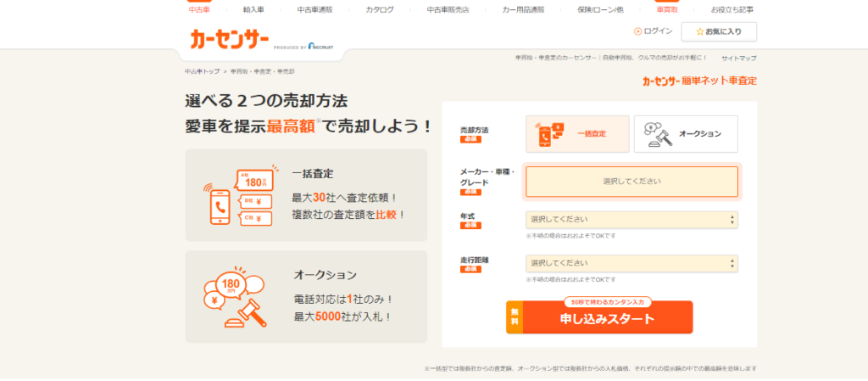
Task: Open the お役立ち記事 navigation tab
Action: [x=732, y=9]
